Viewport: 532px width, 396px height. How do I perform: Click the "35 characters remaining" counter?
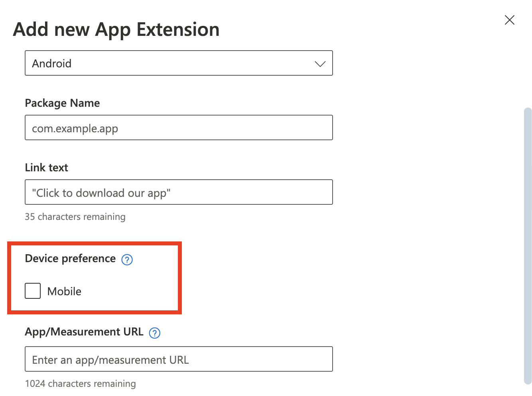pos(75,217)
